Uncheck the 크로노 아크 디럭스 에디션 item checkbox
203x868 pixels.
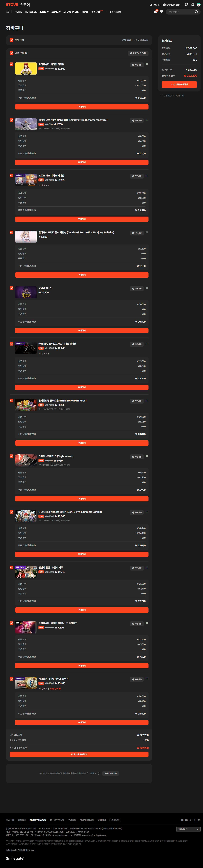coord(12,176)
